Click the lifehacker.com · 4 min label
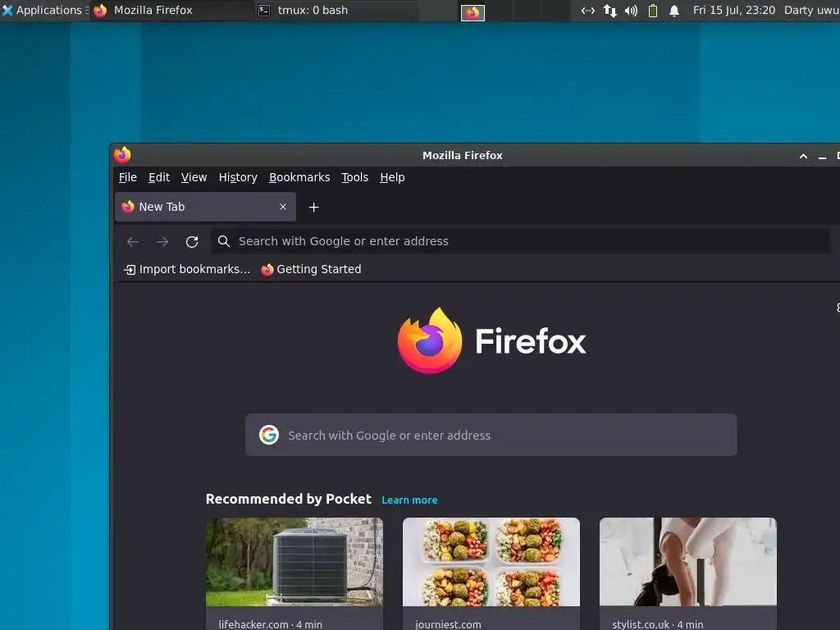The height and width of the screenshot is (630, 840). 270,624
